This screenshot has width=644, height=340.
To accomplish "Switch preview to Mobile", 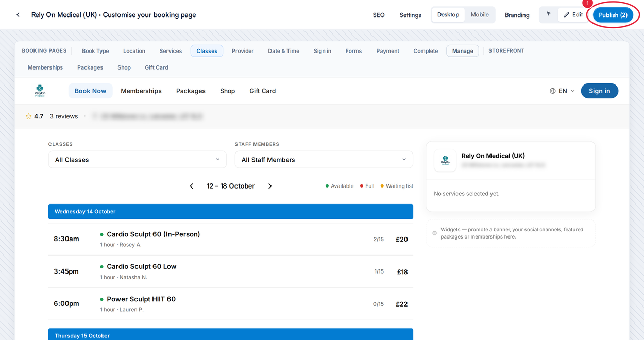I will (x=480, y=15).
